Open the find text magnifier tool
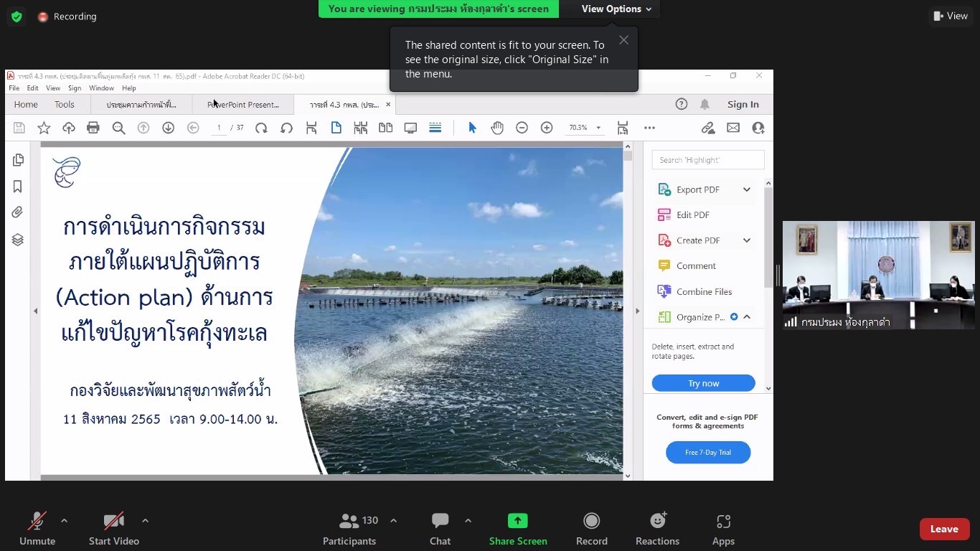The height and width of the screenshot is (551, 980). [x=118, y=128]
